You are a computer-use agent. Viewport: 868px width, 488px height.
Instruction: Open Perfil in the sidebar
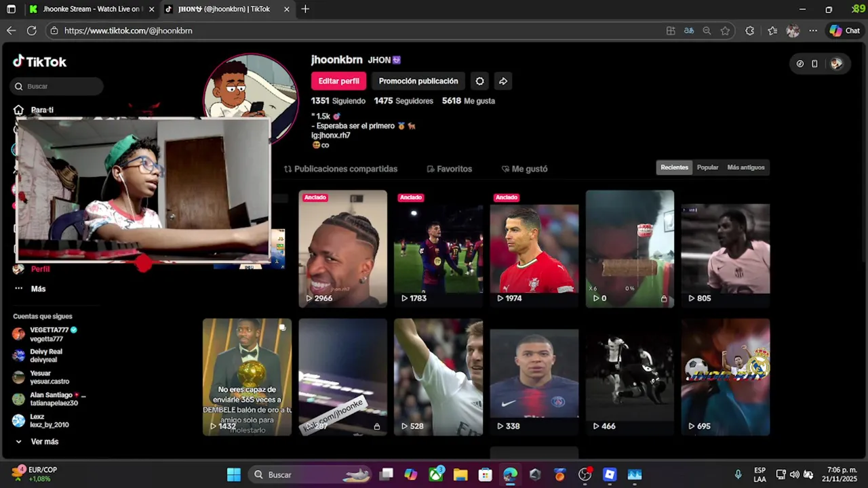(x=32, y=269)
